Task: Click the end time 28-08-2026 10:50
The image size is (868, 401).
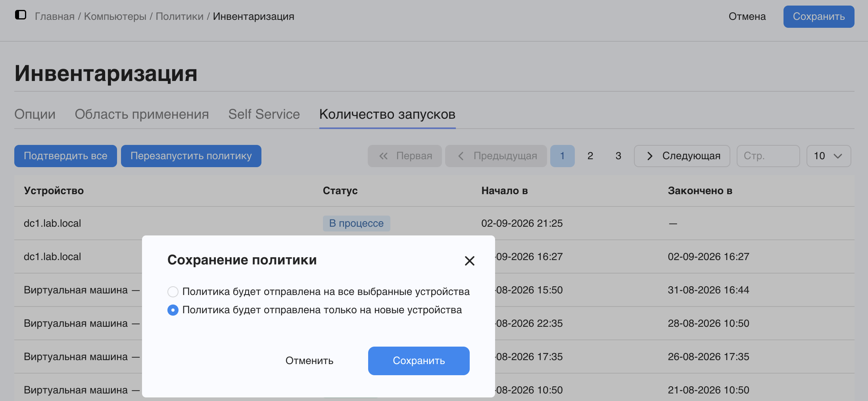Action: (x=709, y=324)
